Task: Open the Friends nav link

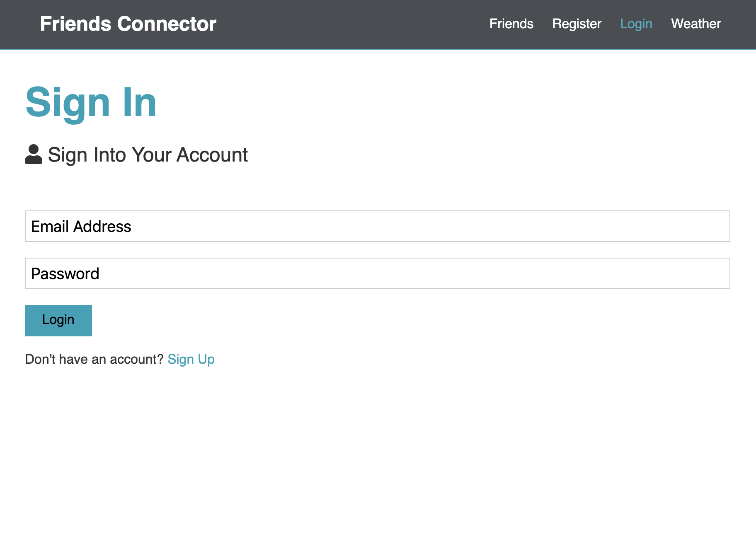Action: pyautogui.click(x=511, y=24)
